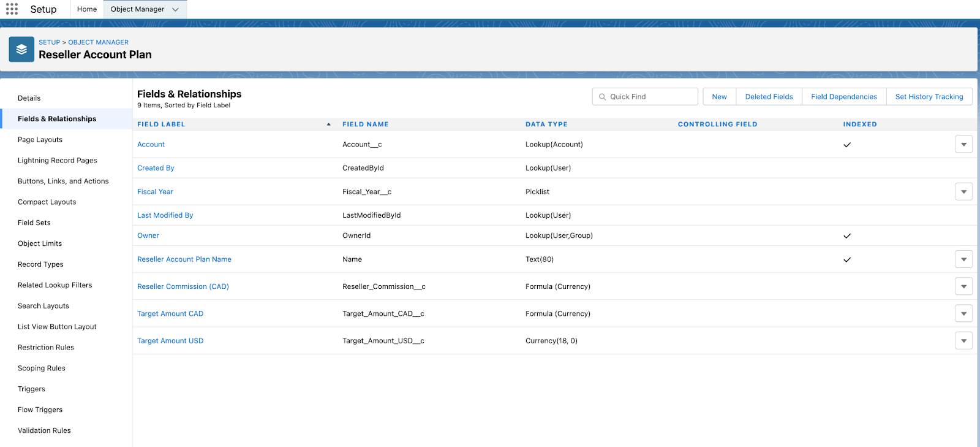Open Buttons, Links, and Actions
The height and width of the screenshot is (447, 980).
(x=63, y=181)
